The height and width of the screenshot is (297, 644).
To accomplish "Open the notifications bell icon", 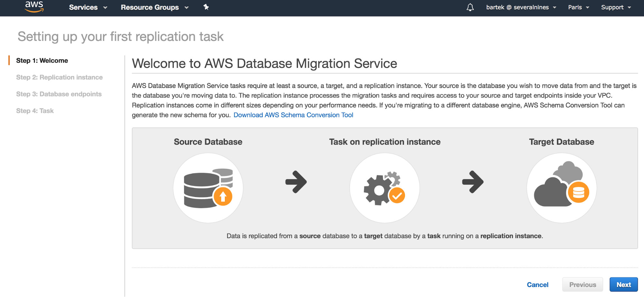I will click(470, 7).
